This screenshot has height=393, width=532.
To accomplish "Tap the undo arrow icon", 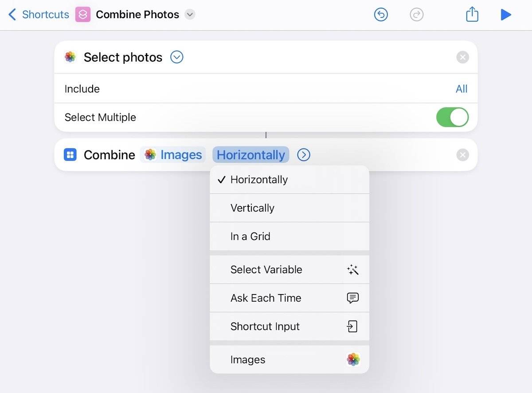I will click(x=381, y=15).
